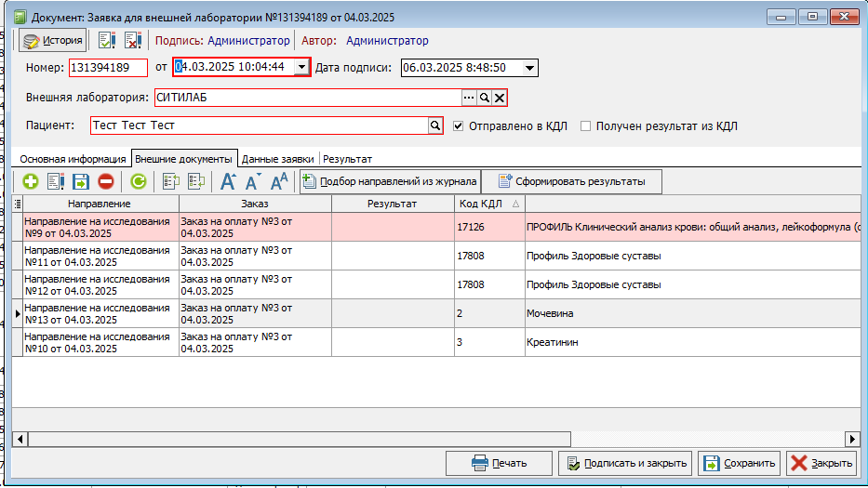Image resolution: width=868 pixels, height=488 pixels.
Task: Click the red delete row icon
Action: pyautogui.click(x=106, y=182)
